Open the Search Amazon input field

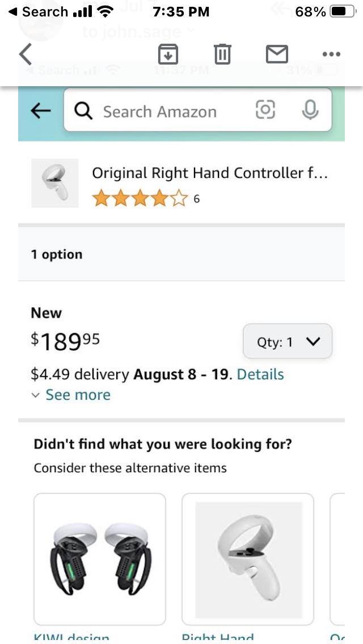(159, 111)
